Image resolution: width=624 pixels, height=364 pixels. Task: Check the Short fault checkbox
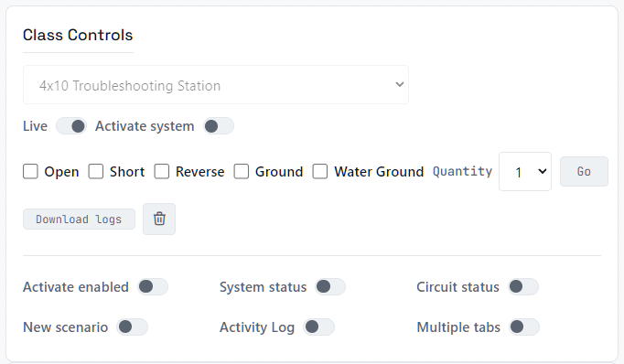[x=96, y=171]
